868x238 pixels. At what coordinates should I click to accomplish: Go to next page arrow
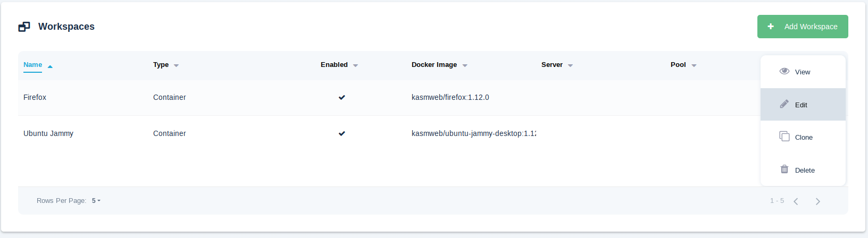click(818, 201)
